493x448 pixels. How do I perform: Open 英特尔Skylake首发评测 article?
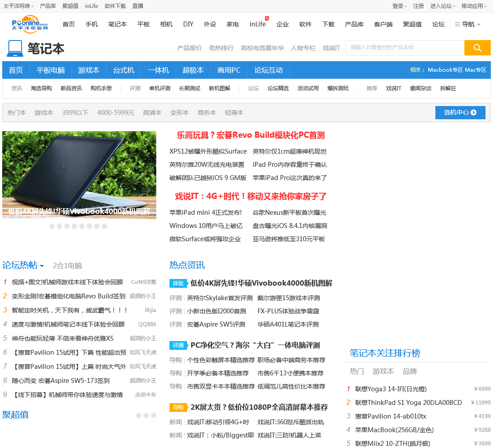coord(220,298)
